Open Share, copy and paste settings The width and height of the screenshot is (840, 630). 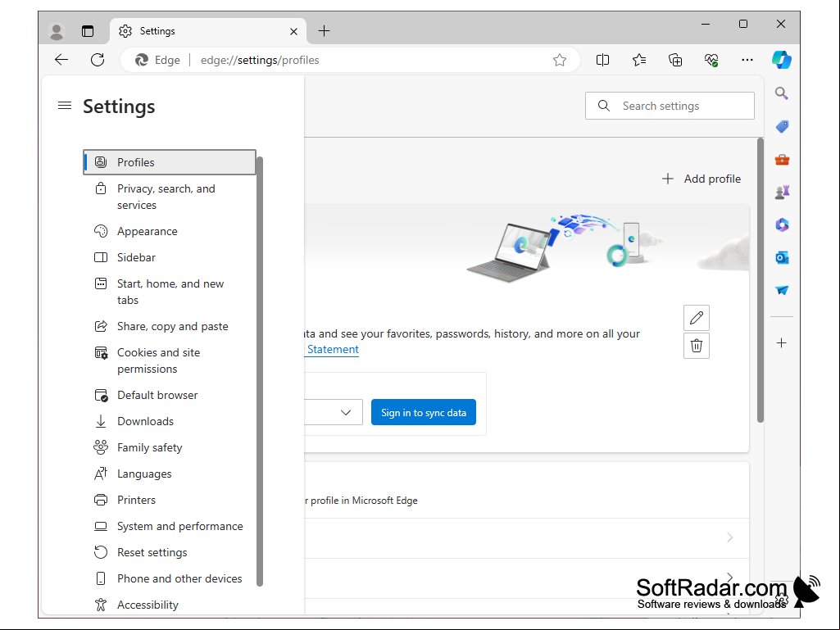(170, 326)
